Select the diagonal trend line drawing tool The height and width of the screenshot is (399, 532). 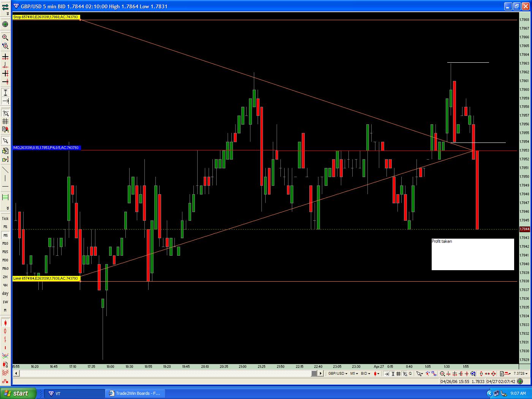point(5,169)
